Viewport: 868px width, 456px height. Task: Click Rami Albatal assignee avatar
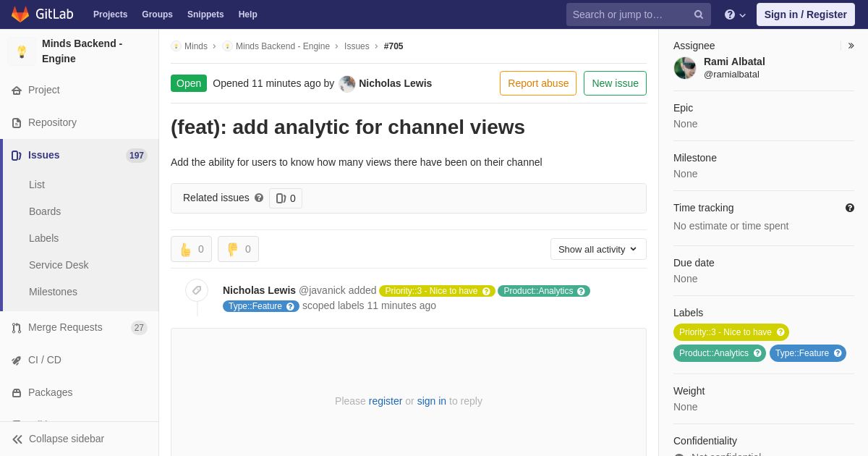[x=685, y=68]
